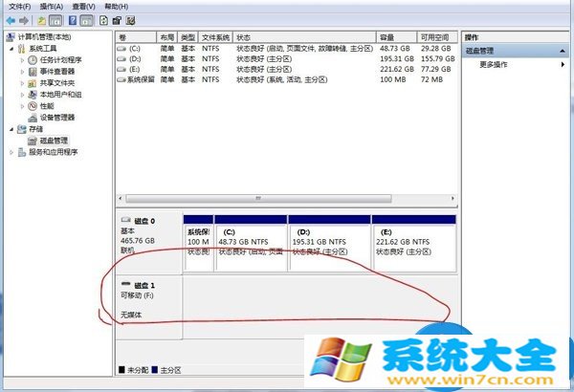Select the 系统保留 volume row icon
Image resolution: width=574 pixels, height=392 pixels.
point(121,79)
